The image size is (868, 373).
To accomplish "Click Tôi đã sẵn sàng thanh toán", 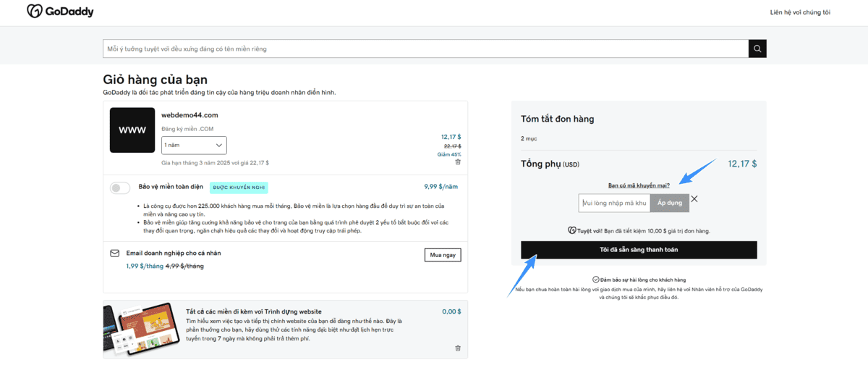I will (639, 250).
